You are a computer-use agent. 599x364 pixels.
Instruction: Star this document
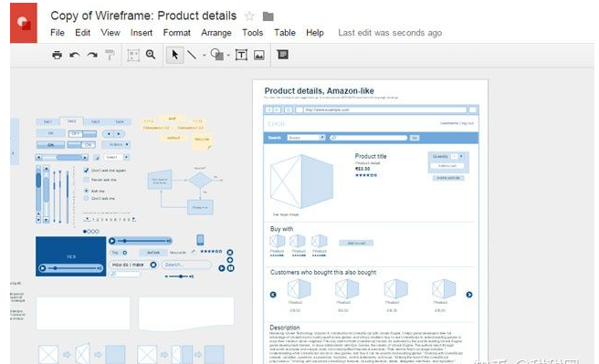(x=249, y=16)
